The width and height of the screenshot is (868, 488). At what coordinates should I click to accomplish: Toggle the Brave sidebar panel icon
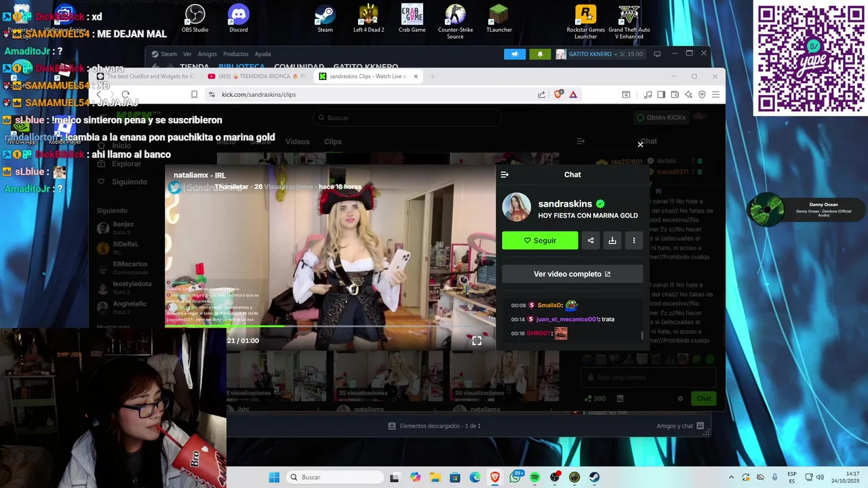661,94
